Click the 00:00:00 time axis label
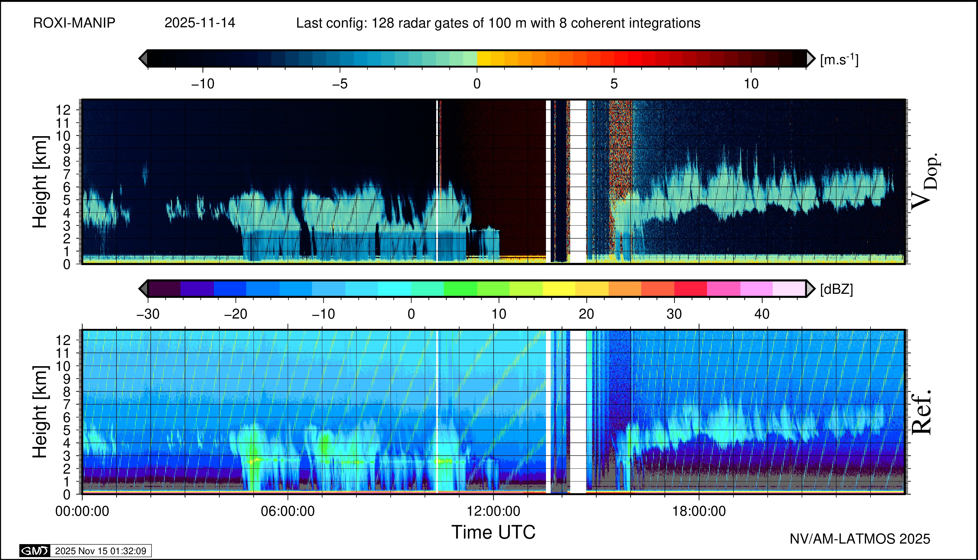 (x=82, y=511)
